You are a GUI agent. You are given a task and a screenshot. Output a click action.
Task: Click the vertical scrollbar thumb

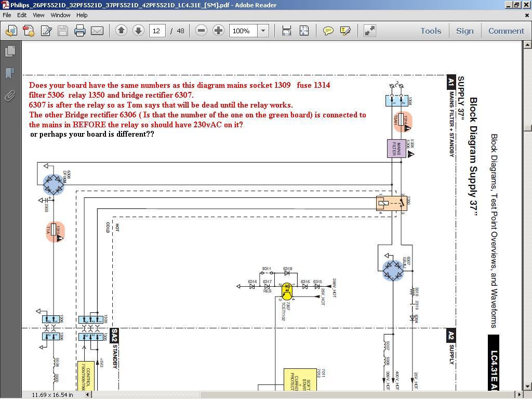528,128
